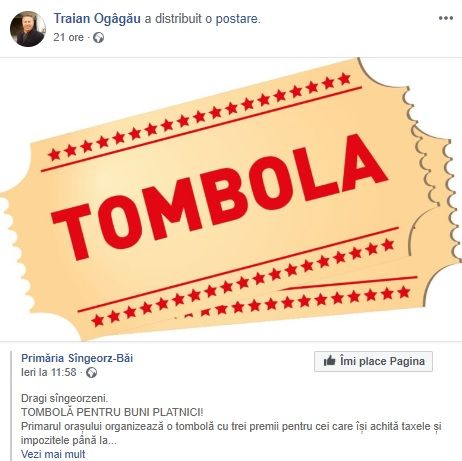Click the 'Dragi sîngeorzeni.' greeting line

pyautogui.click(x=65, y=398)
